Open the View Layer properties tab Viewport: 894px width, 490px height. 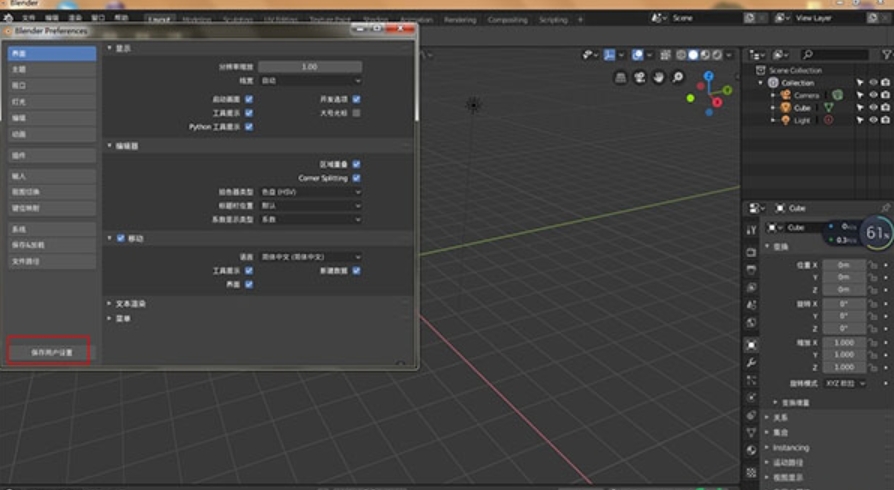point(751,287)
